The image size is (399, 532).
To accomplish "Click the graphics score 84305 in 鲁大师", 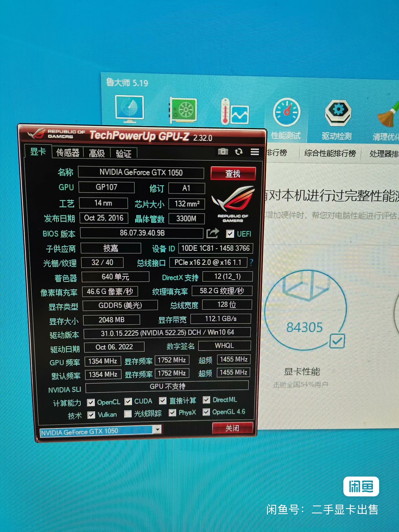I will (x=305, y=327).
